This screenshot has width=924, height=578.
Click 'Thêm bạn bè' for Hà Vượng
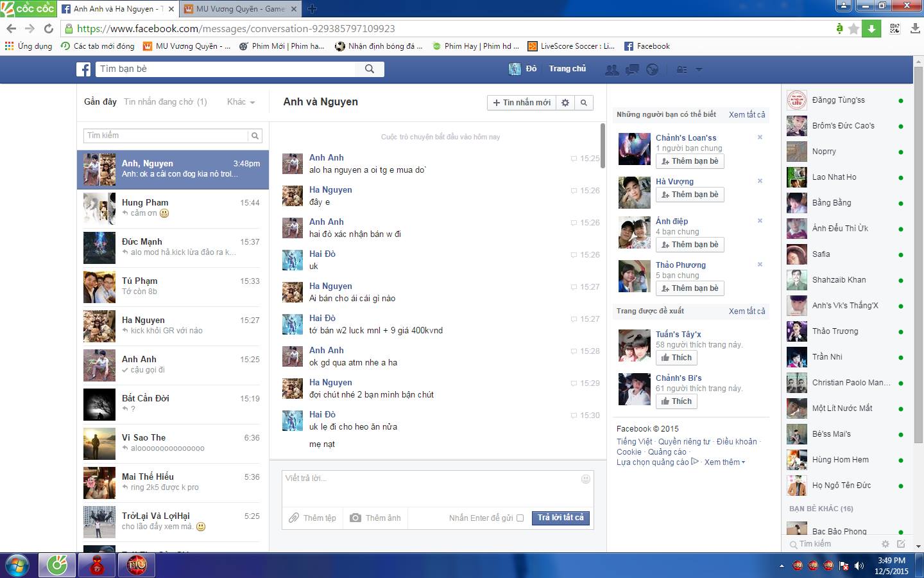(x=690, y=195)
